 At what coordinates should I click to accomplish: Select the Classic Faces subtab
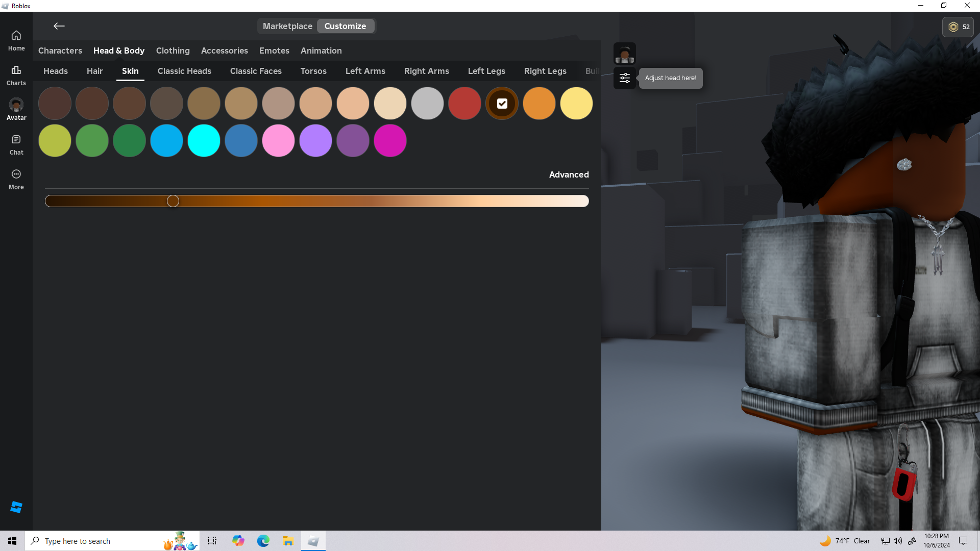256,71
